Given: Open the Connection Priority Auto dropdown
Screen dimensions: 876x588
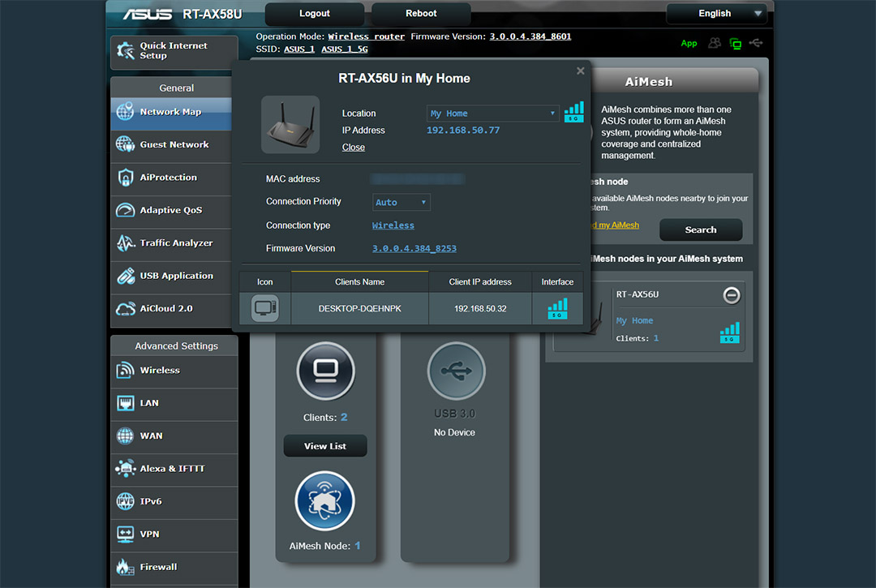Looking at the screenshot, I should pyautogui.click(x=401, y=202).
